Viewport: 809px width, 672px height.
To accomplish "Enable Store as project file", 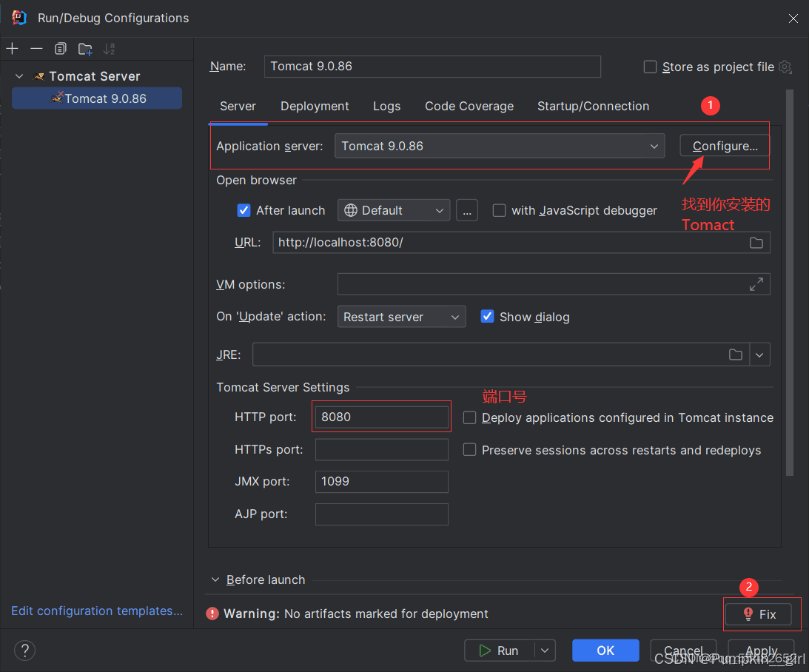I will click(650, 67).
